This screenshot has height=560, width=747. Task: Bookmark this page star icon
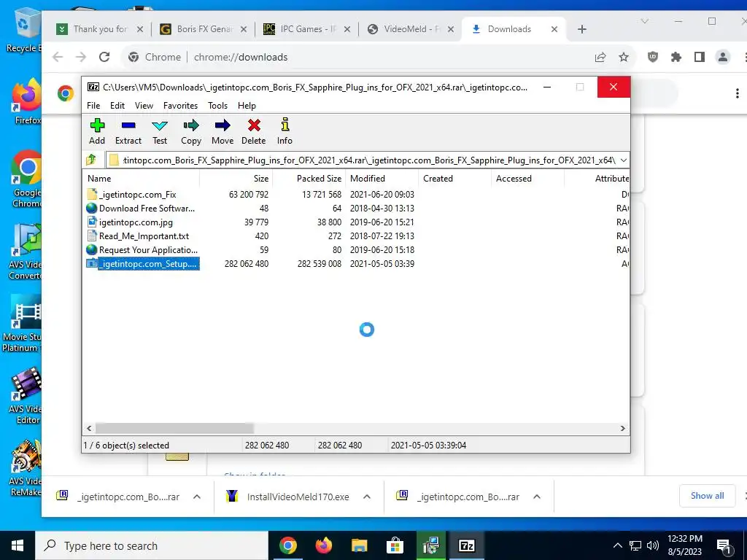click(x=623, y=57)
